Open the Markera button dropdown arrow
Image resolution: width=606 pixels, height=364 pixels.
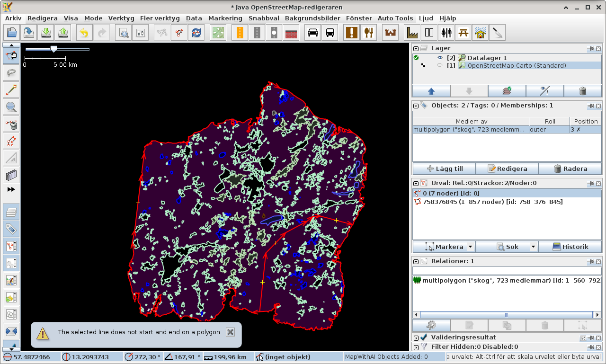pos(470,247)
